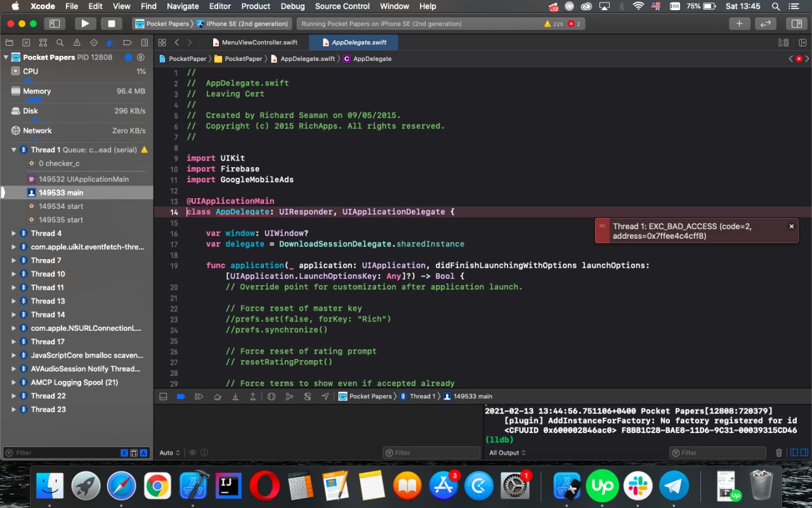Select the 0 checker_c stack frame

(x=77, y=163)
